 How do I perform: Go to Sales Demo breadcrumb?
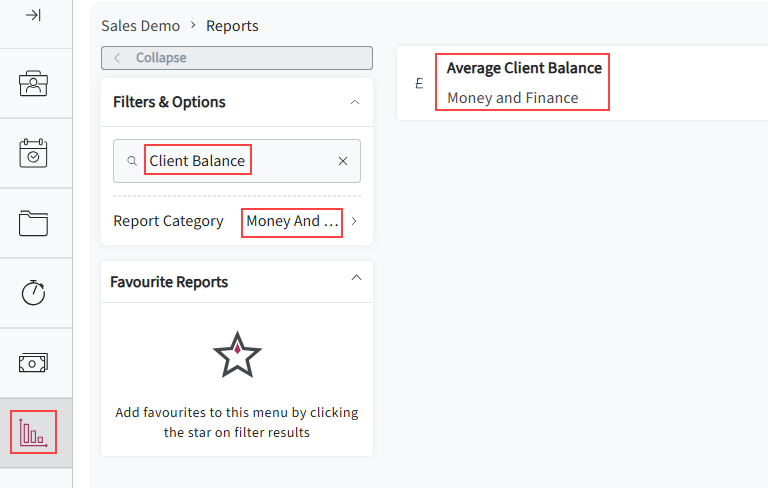[x=141, y=26]
